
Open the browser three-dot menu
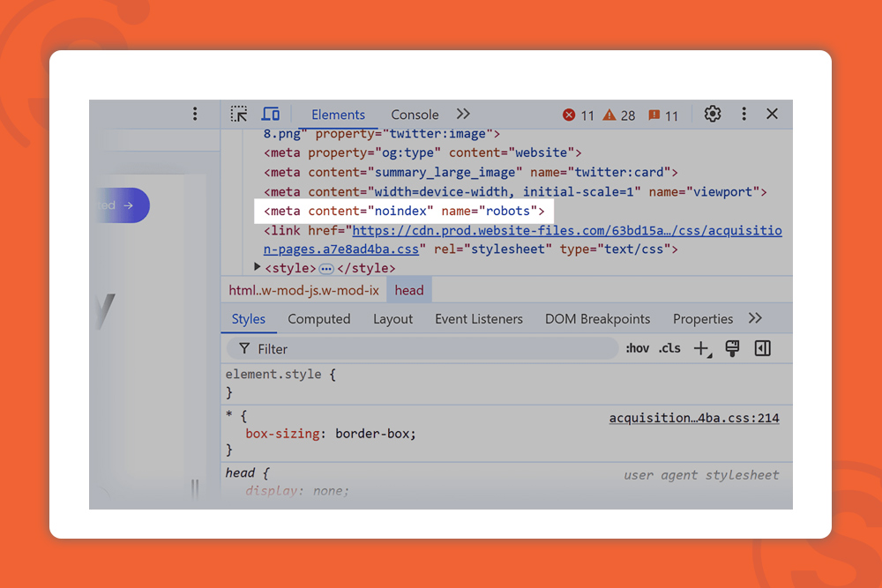tap(195, 114)
